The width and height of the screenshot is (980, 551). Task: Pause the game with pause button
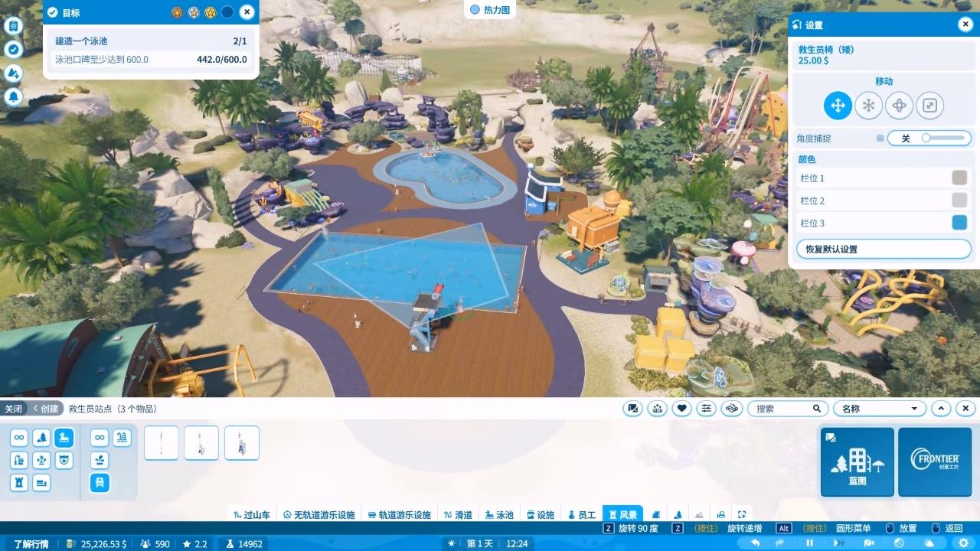click(x=809, y=543)
